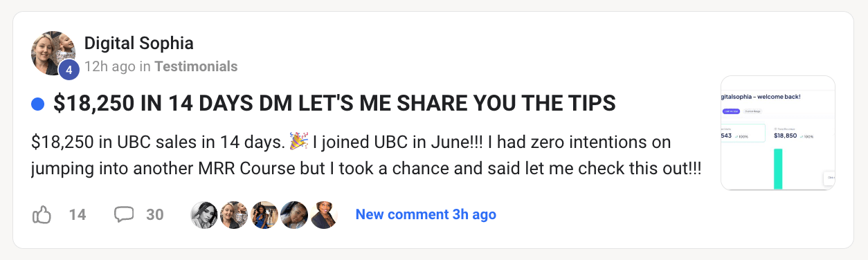
Task: Click the post body text about UBC sales
Action: click(x=367, y=156)
